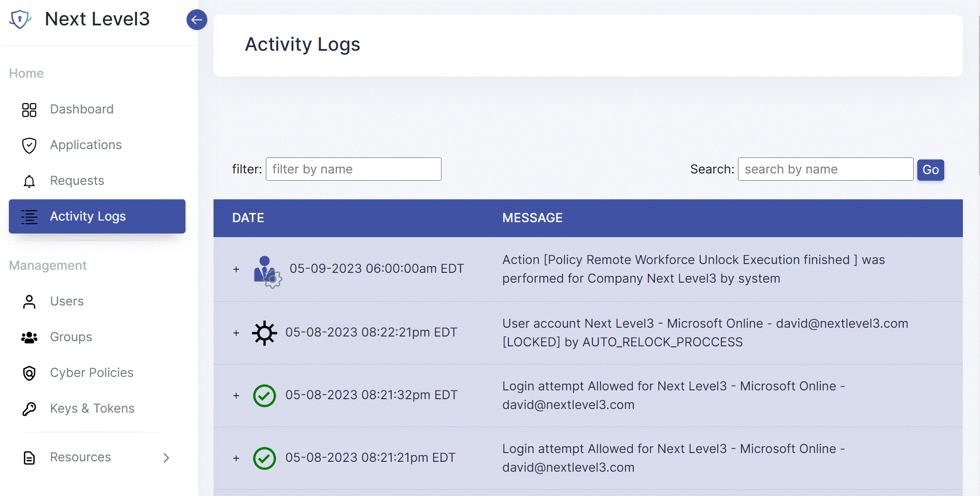
Task: Click the Users person icon
Action: [30, 302]
